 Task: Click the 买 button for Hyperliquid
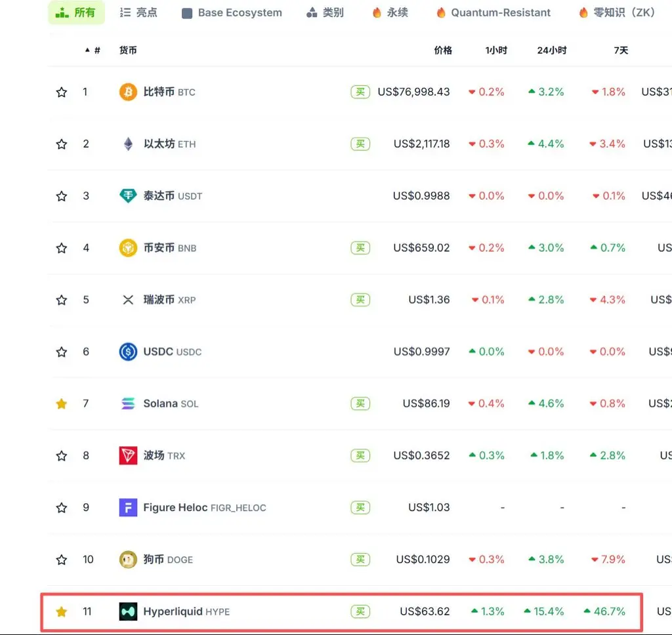[360, 611]
